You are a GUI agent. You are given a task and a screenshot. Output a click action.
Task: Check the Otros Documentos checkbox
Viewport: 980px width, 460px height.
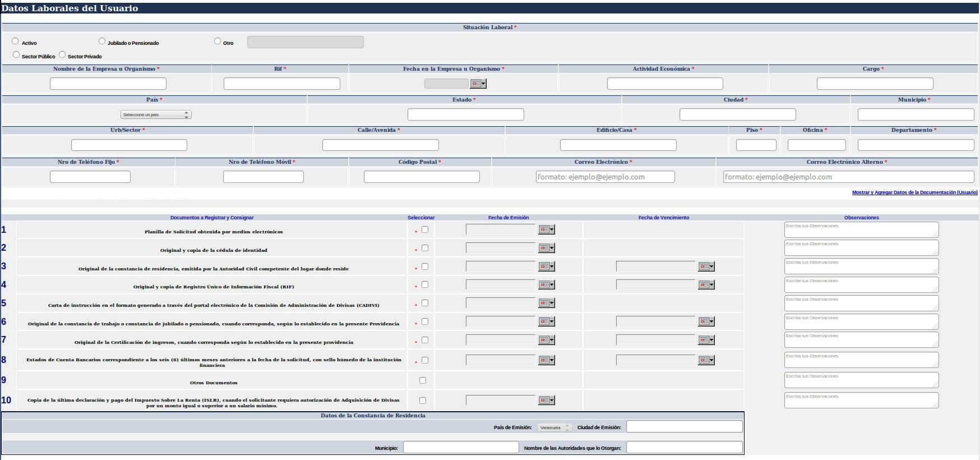(x=423, y=380)
